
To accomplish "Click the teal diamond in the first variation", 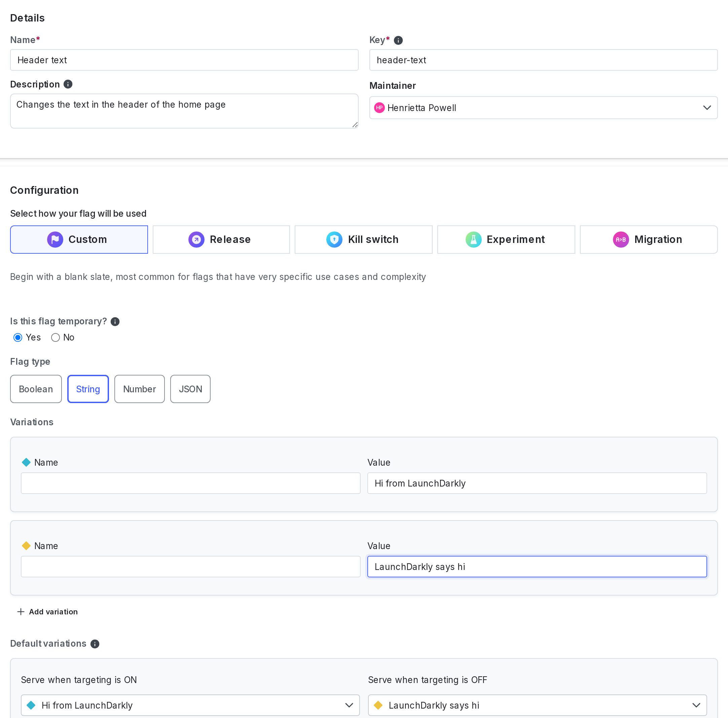I will coord(26,462).
